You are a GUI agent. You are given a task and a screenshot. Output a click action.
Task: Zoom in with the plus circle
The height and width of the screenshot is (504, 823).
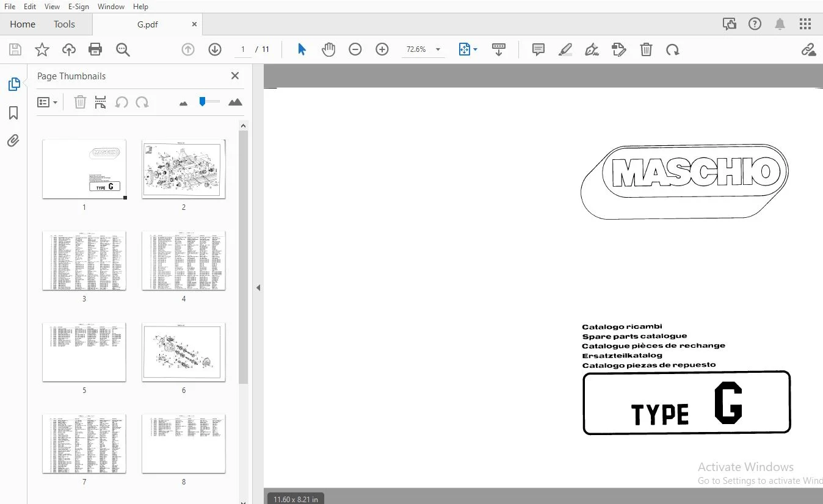382,49
